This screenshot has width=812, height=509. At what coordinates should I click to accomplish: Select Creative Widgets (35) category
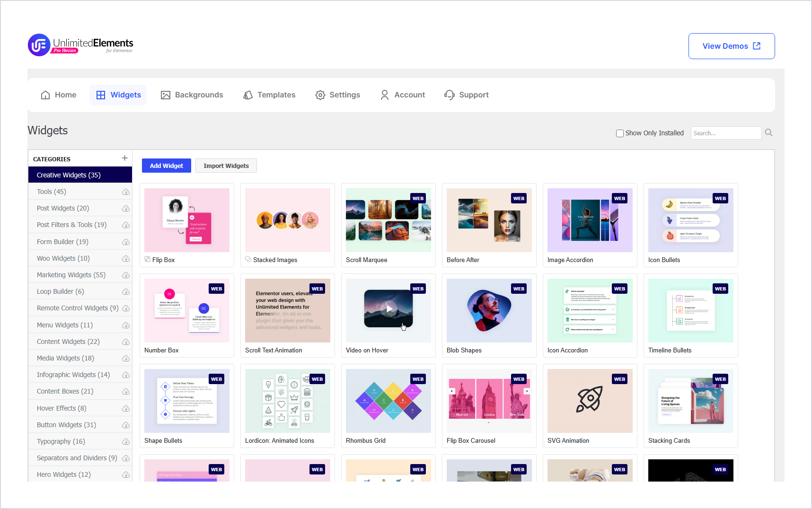[80, 175]
